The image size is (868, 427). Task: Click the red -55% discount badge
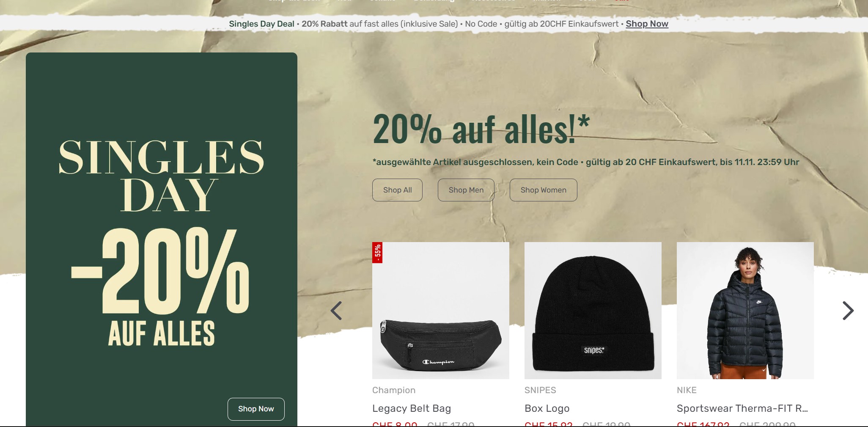click(x=377, y=253)
